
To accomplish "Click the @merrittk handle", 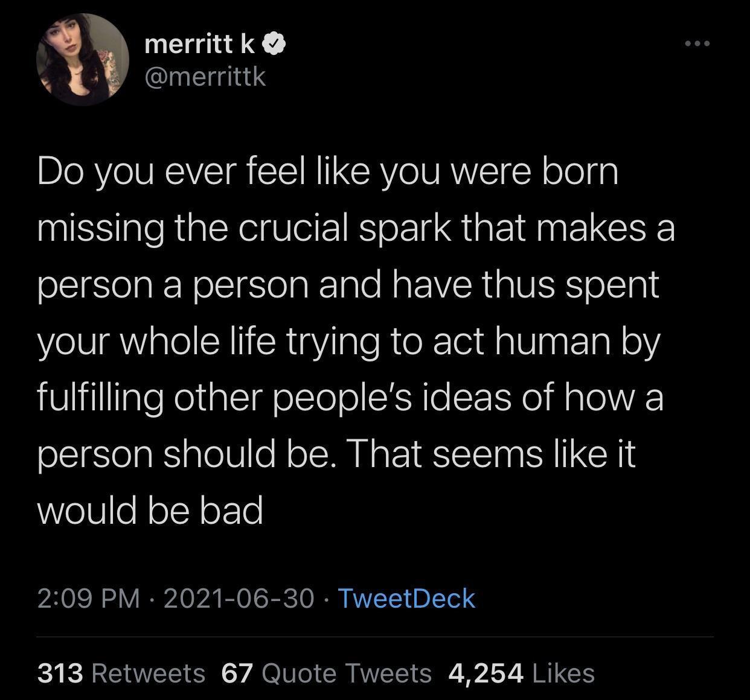I will pyautogui.click(x=207, y=77).
